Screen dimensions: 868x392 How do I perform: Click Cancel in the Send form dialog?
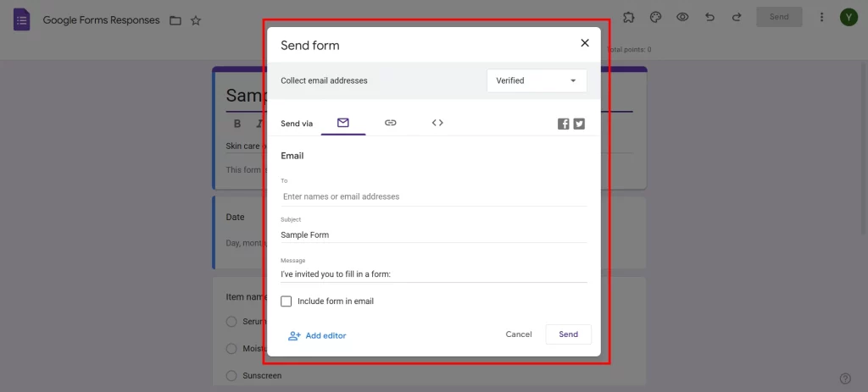519,334
